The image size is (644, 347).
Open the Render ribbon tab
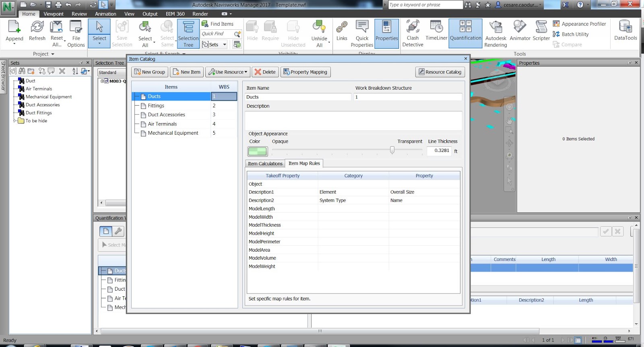pos(200,14)
